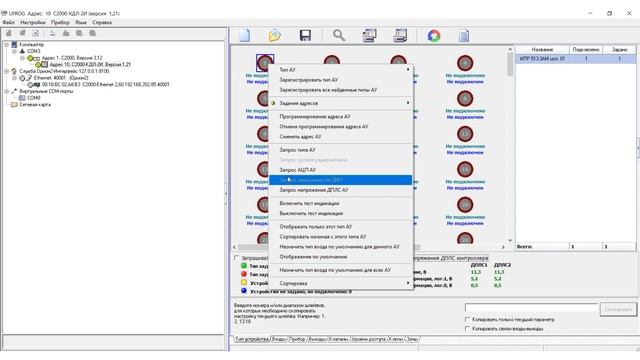640x360 pixels.
Task: Click the 'Название' column header
Action: [542, 49]
